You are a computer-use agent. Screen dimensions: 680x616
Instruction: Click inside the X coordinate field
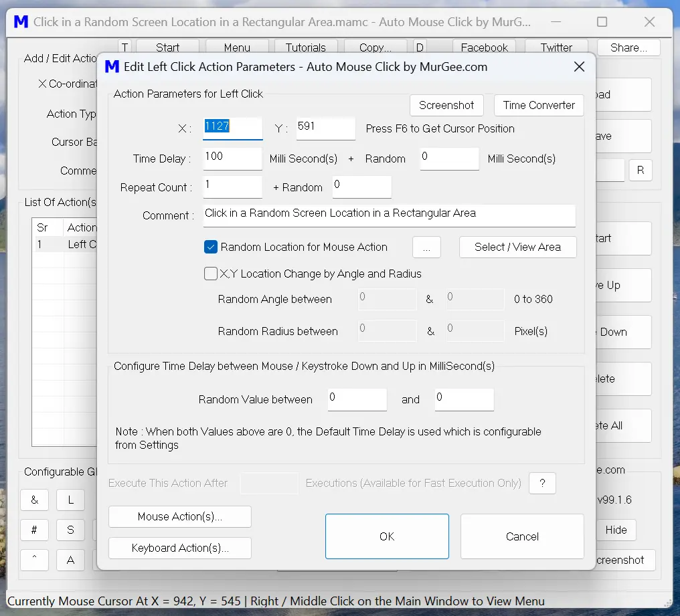[x=232, y=128]
